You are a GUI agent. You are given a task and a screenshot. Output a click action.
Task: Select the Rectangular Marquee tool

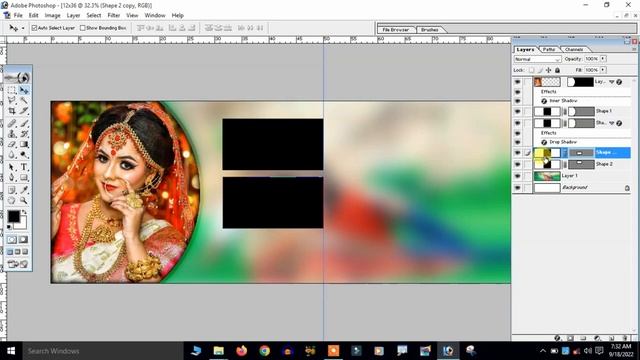click(x=12, y=90)
